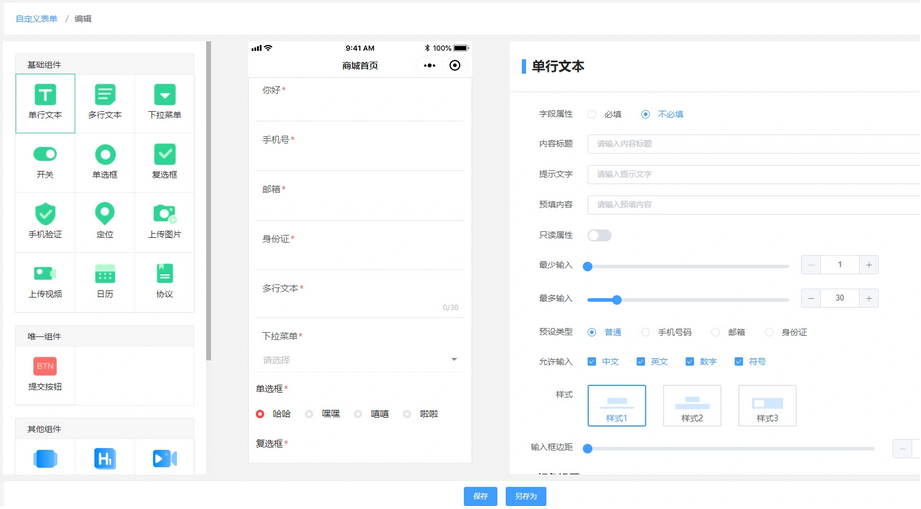The image size is (921, 509).
Task: Add the 提交按钮 BTN component
Action: (45, 367)
